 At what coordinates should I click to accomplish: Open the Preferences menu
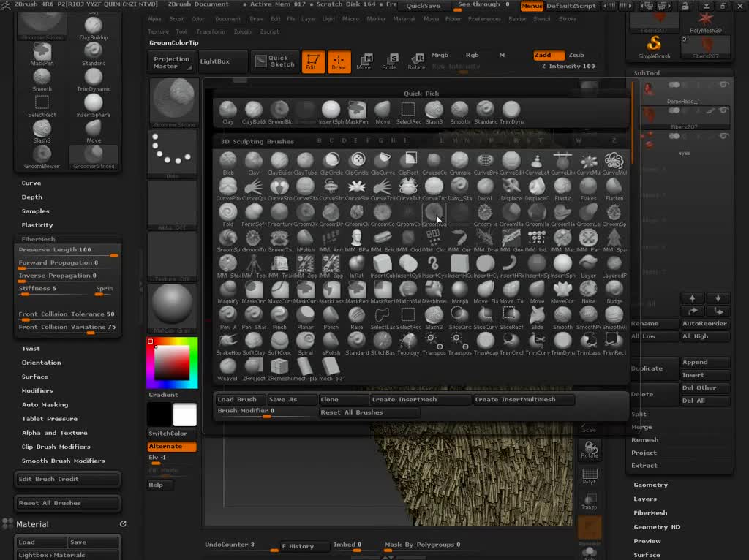pyautogui.click(x=484, y=19)
